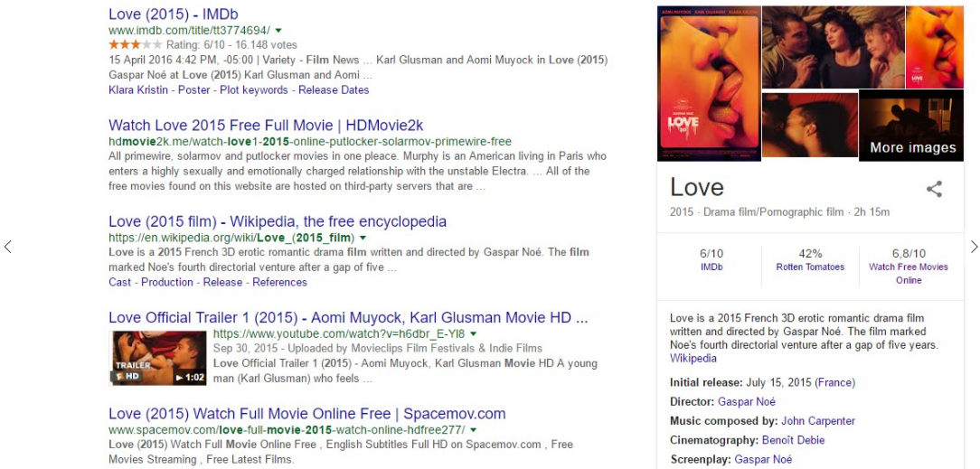The image size is (980, 469).
Task: Open dropdown arrow next to en.wikipedia.org URL
Action: (x=363, y=238)
